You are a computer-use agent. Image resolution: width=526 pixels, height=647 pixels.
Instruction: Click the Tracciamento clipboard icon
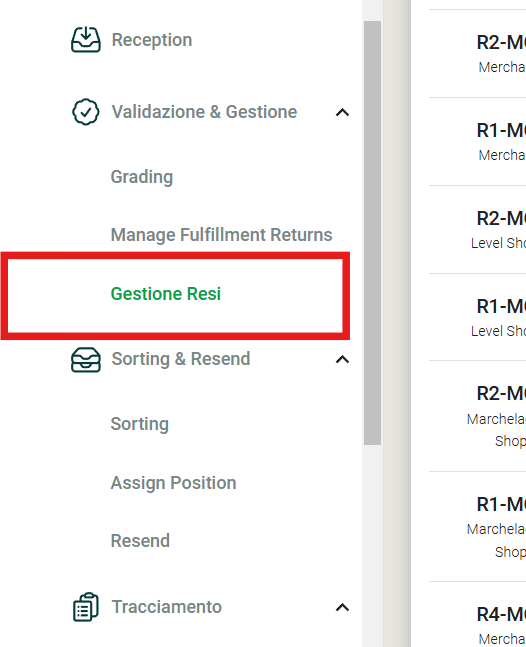(86, 607)
